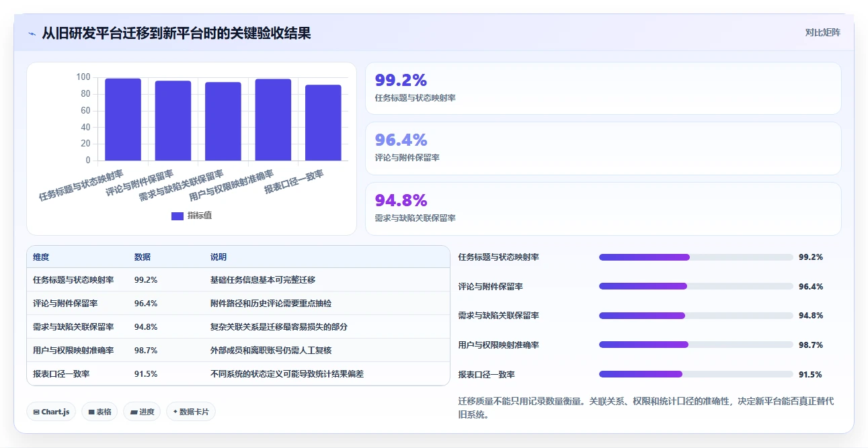Image resolution: width=868 pixels, height=448 pixels.
Task: Click table cell 任务标题与状态映射率
Action: (73, 279)
